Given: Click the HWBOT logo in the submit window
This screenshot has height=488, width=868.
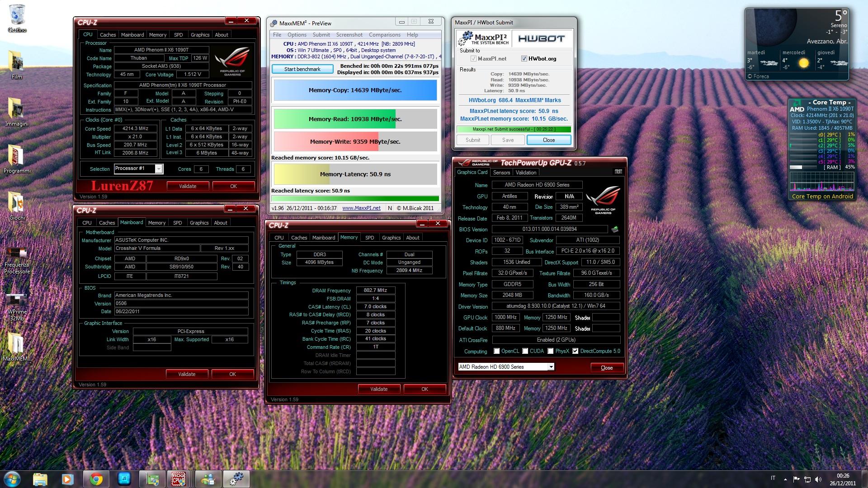Looking at the screenshot, I should point(541,39).
